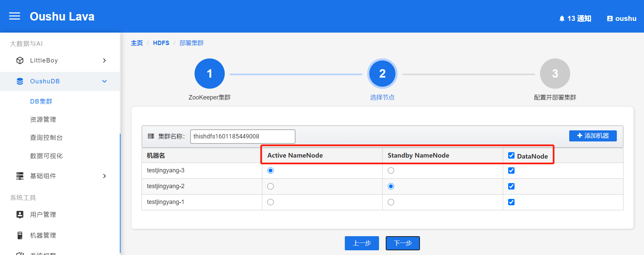The image size is (644, 255).
Task: Set testjingyang-3 as Standby NameNode
Action: click(x=391, y=171)
